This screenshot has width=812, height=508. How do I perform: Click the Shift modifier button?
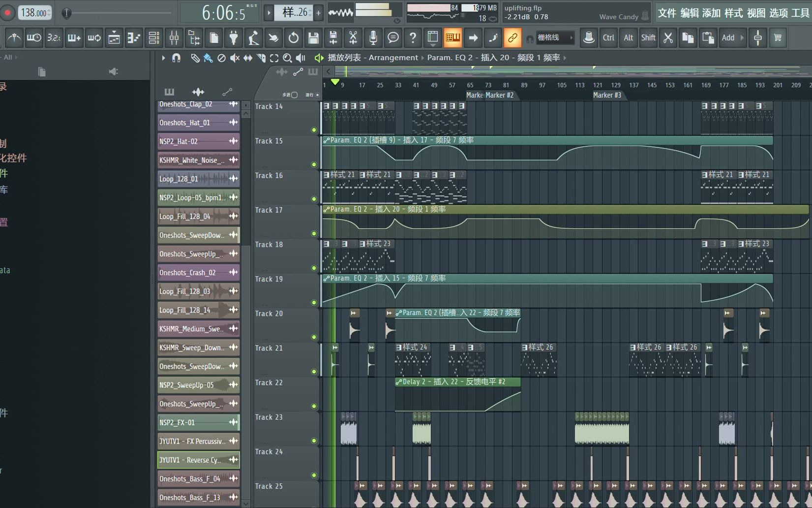click(x=648, y=37)
